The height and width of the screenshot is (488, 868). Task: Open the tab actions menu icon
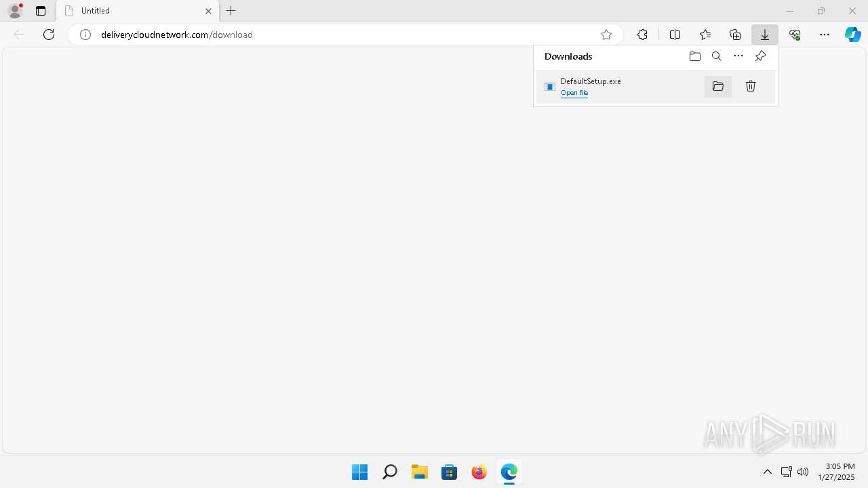tap(41, 11)
